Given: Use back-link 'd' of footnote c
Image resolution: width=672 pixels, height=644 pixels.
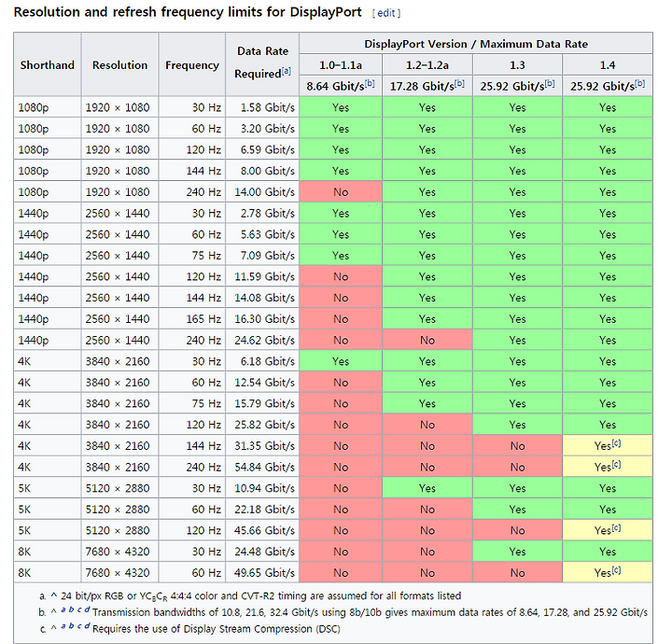Looking at the screenshot, I should [87, 626].
